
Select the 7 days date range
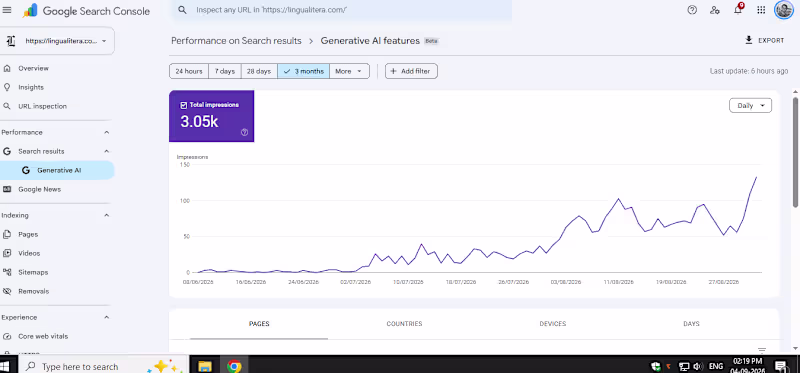[x=224, y=71]
